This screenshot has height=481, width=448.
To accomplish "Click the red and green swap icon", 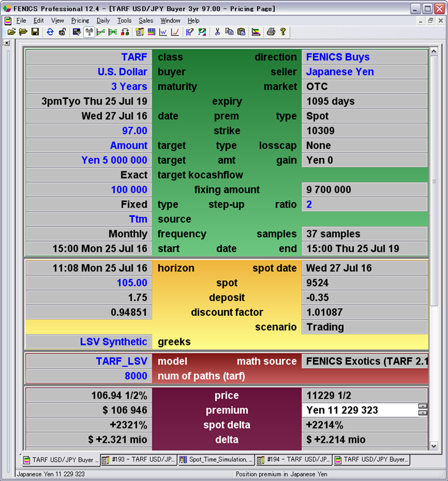I will tap(125, 32).
